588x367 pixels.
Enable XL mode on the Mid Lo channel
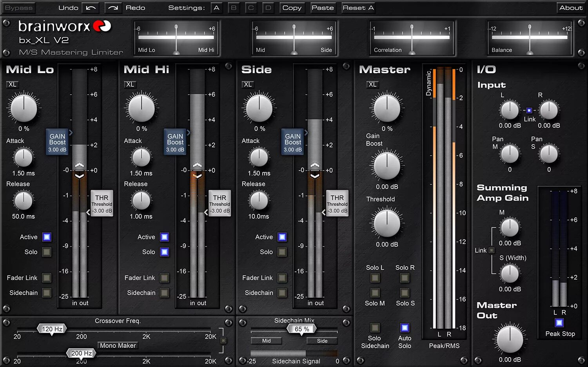coord(12,84)
